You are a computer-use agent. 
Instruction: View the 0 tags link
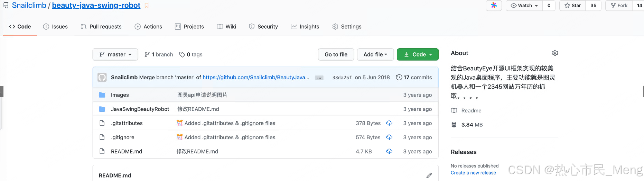[x=191, y=54]
